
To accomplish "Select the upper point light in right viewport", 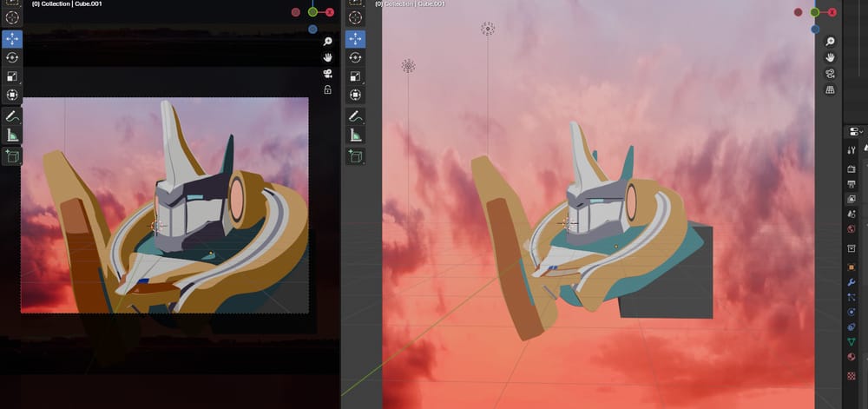I will [488, 29].
